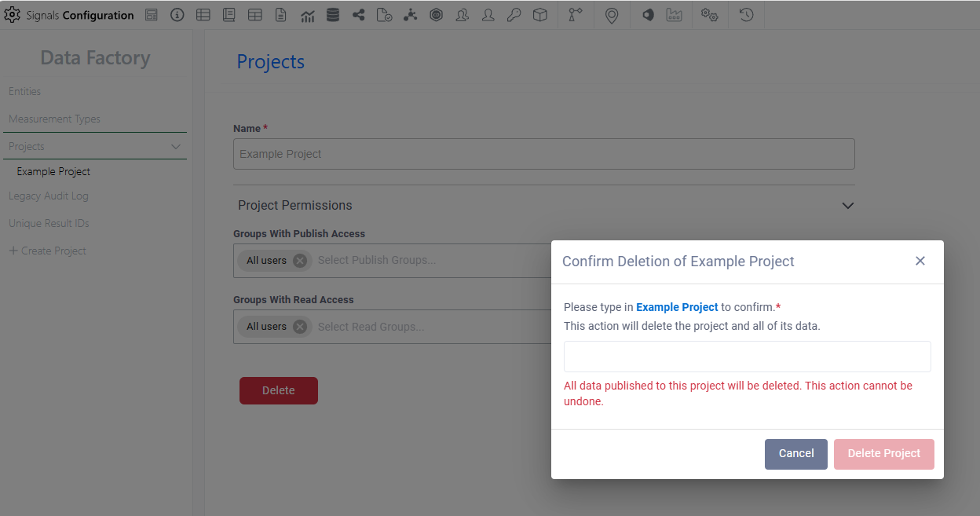Open the branch workflow toolbar icon
The width and height of the screenshot is (980, 516).
[x=576, y=15]
